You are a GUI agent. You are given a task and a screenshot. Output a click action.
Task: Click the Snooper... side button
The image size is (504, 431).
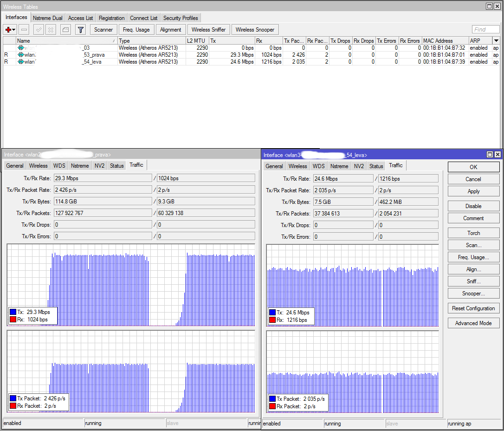[x=473, y=294]
